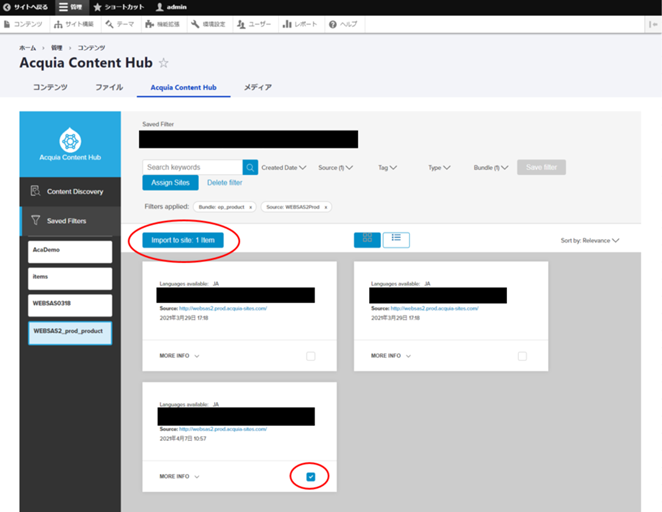The width and height of the screenshot is (662, 512).
Task: Remove the Source: WEBSAS2Prod filter chip
Action: (x=326, y=207)
